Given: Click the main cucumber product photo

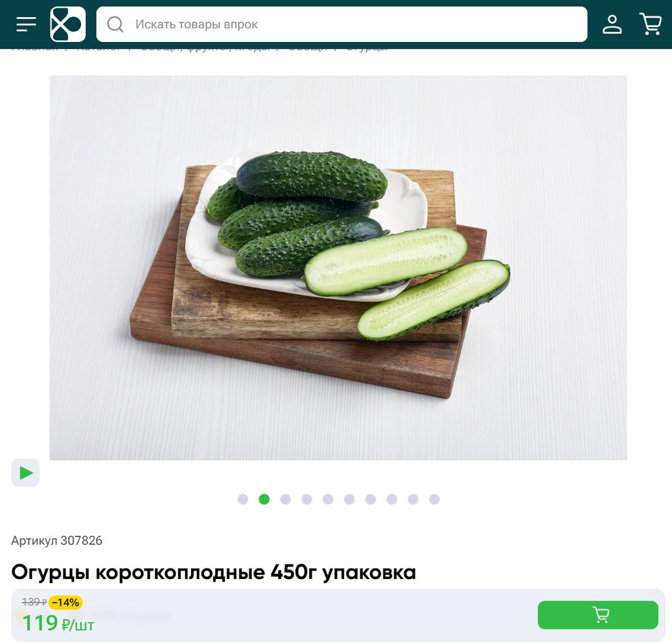Looking at the screenshot, I should [x=338, y=268].
